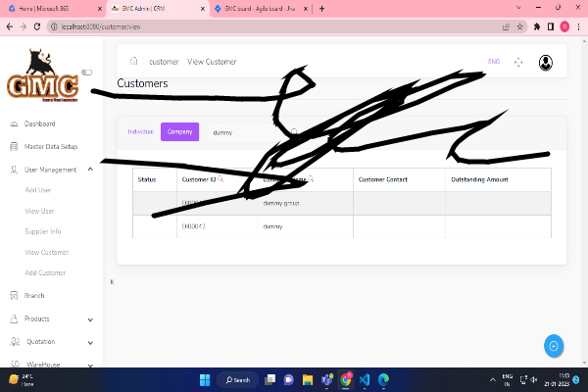Viewport: 588px width, 392px height.
Task: Select the Individual customer filter
Action: (140, 130)
